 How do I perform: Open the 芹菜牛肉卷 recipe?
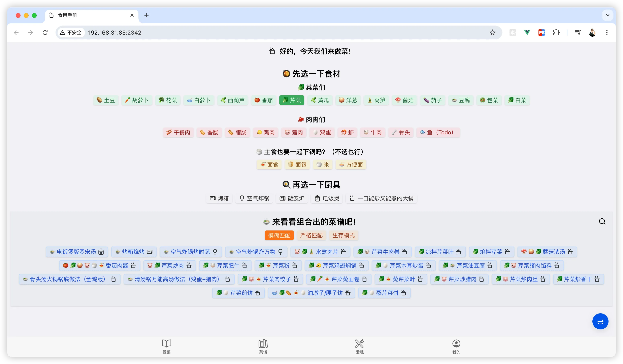click(383, 252)
